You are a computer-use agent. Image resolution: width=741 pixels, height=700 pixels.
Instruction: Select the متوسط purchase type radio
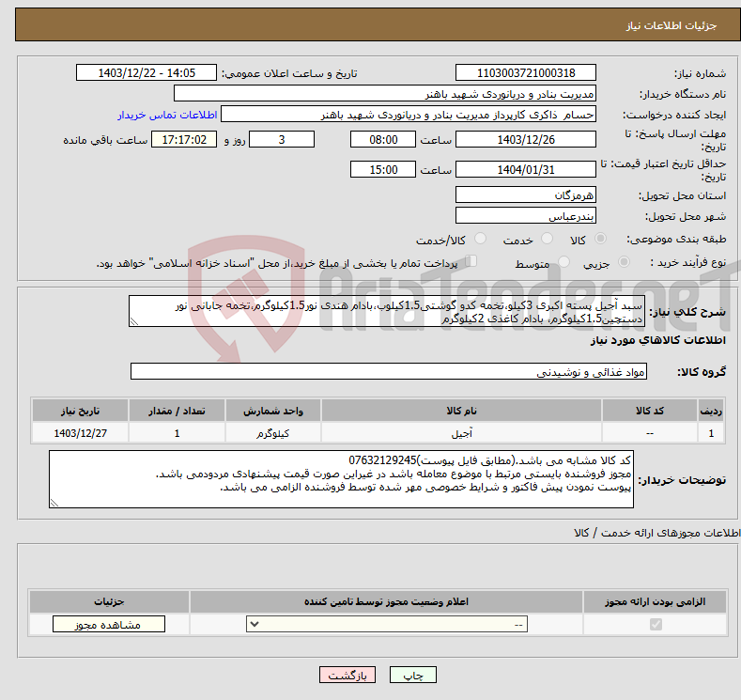(x=563, y=262)
